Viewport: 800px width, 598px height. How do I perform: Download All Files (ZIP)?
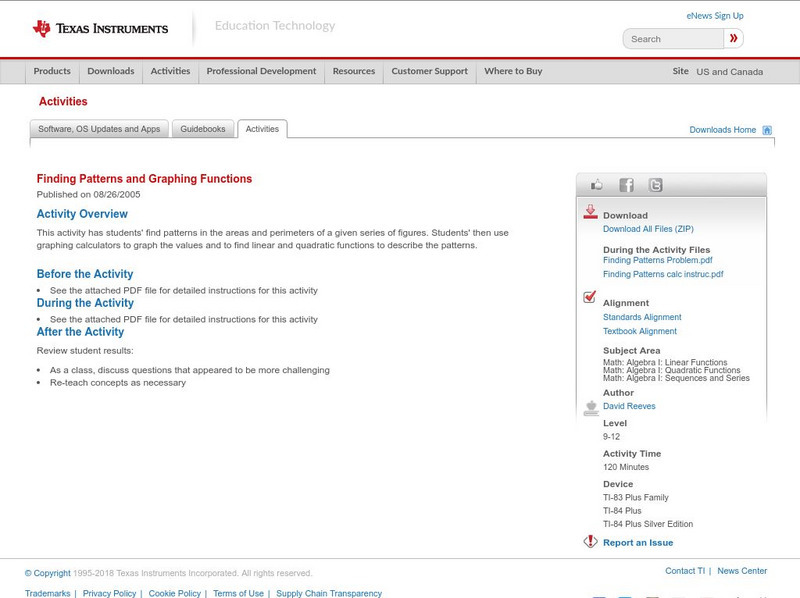pyautogui.click(x=648, y=229)
